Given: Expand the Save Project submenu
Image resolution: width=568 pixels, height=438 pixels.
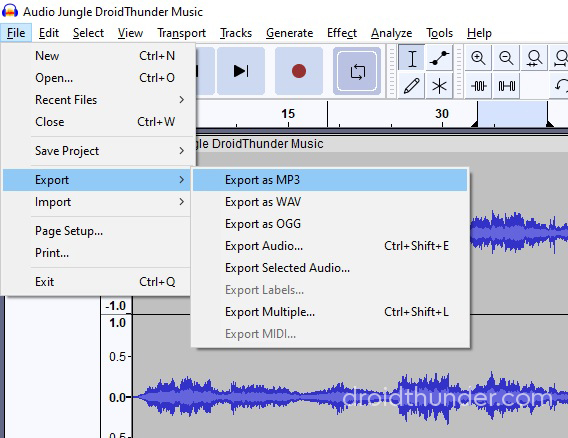Looking at the screenshot, I should [x=97, y=151].
